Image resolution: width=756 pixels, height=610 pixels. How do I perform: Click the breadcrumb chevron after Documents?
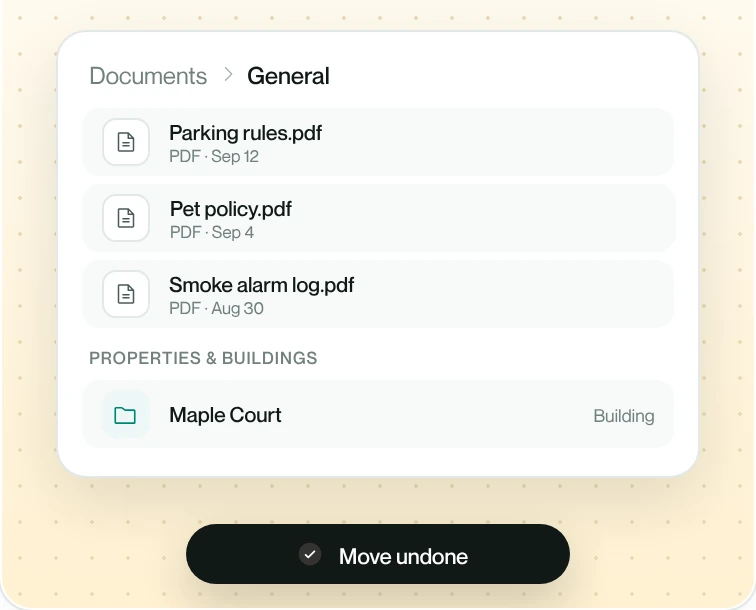click(x=228, y=75)
